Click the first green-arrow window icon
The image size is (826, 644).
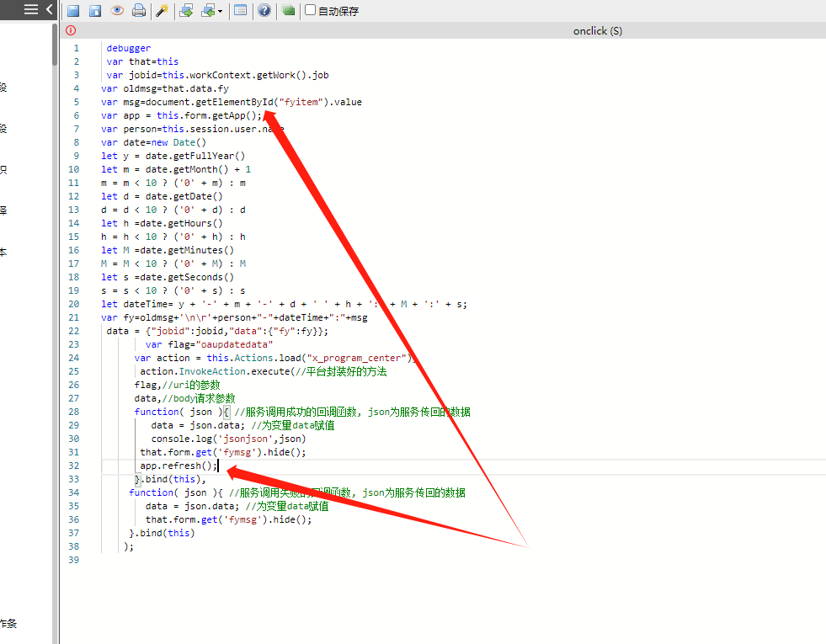click(186, 11)
